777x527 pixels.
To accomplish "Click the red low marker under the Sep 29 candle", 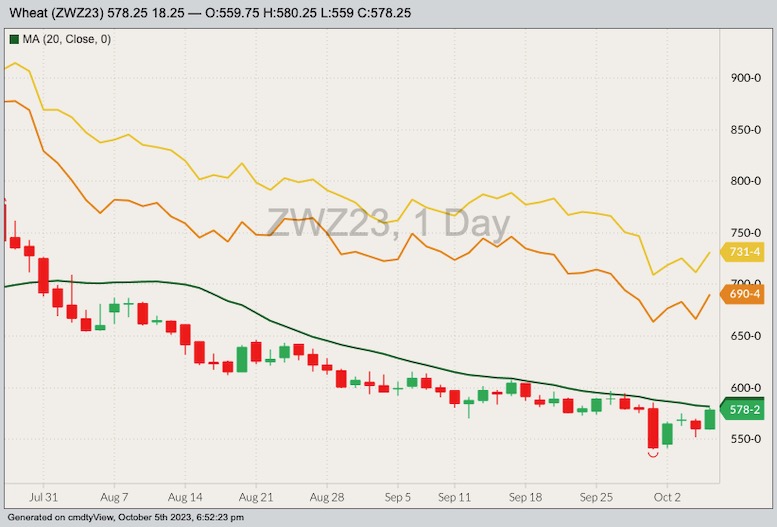I will click(x=653, y=453).
